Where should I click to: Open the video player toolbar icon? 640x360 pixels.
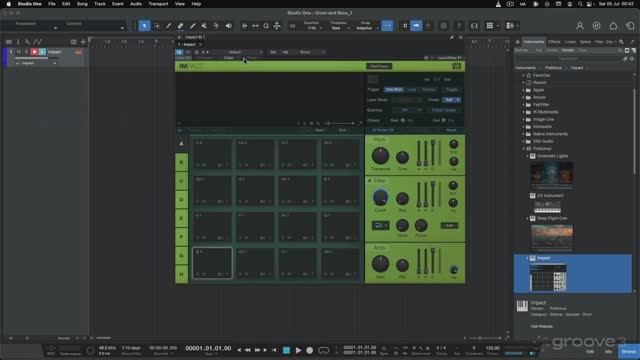[474, 26]
